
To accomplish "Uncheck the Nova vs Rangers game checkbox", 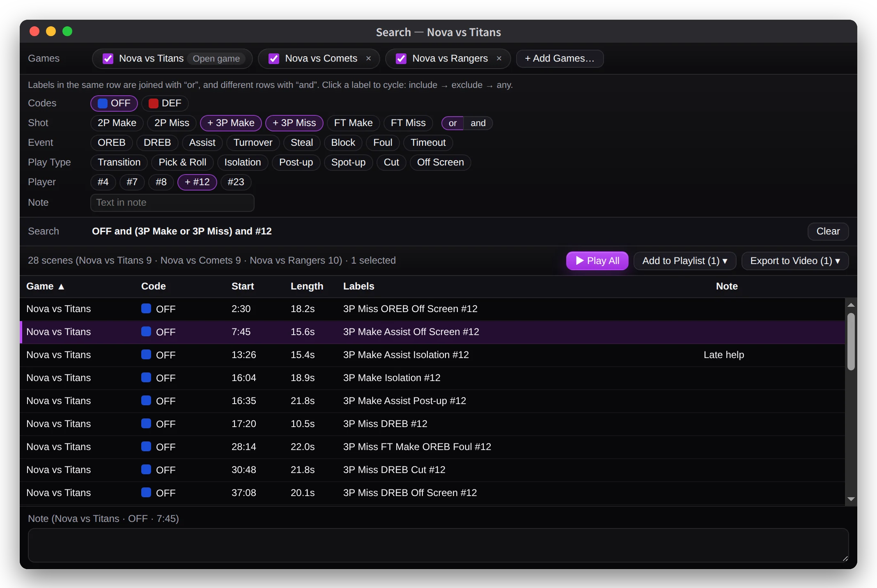I will [401, 59].
